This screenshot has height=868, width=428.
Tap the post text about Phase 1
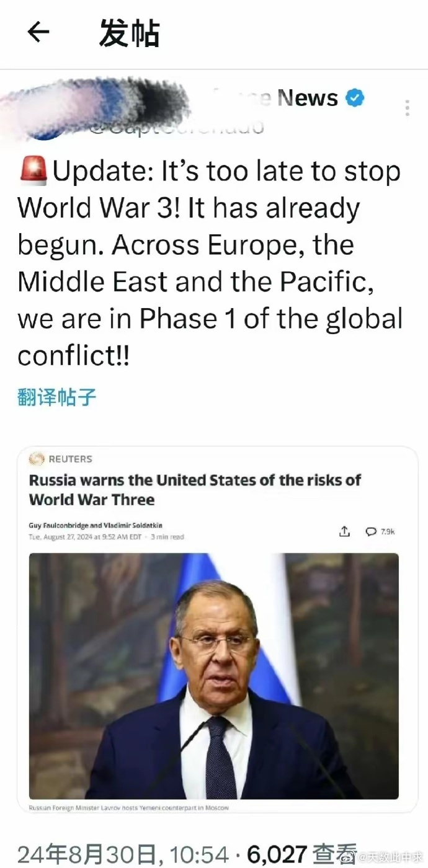[x=210, y=263]
